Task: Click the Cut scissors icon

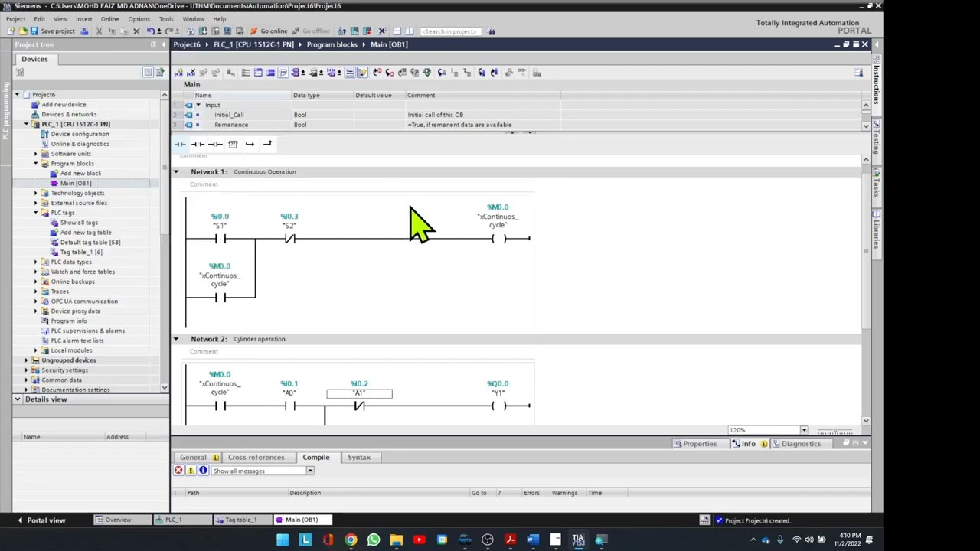Action: click(98, 31)
